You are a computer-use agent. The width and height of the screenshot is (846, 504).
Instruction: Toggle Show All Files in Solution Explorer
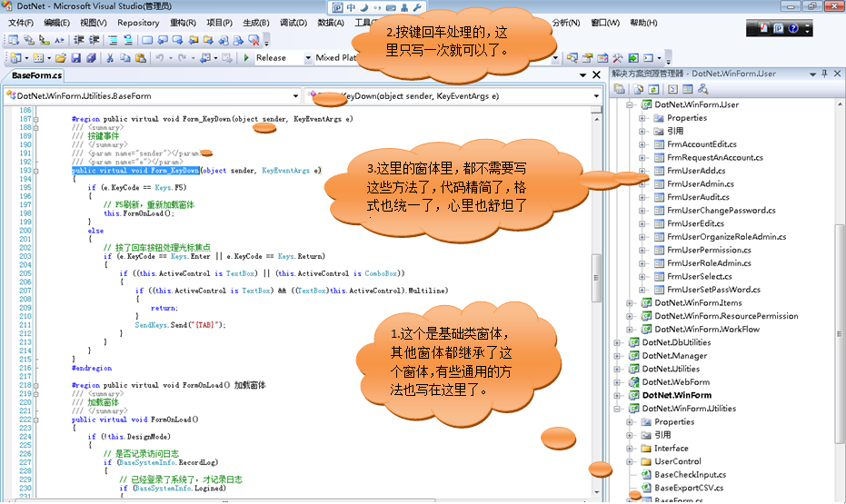[638, 89]
